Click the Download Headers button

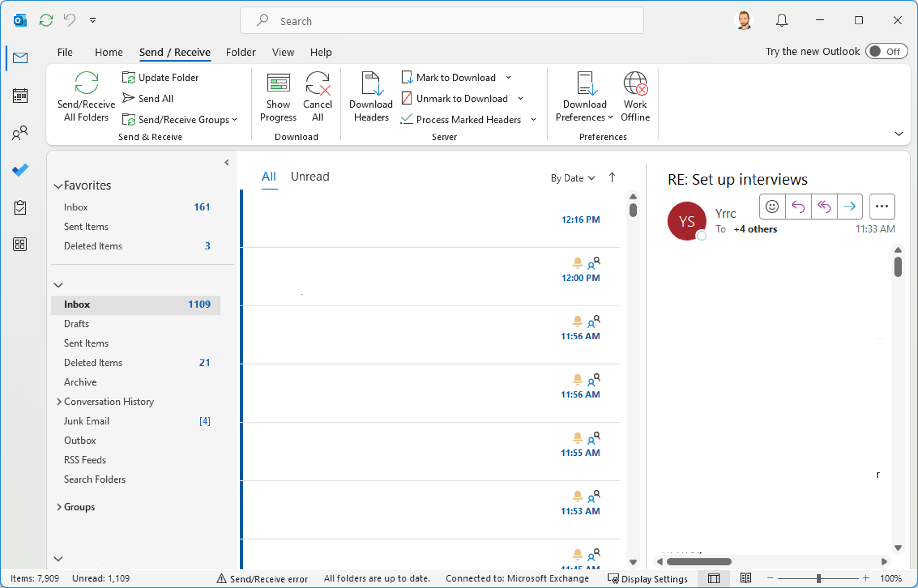(x=371, y=97)
